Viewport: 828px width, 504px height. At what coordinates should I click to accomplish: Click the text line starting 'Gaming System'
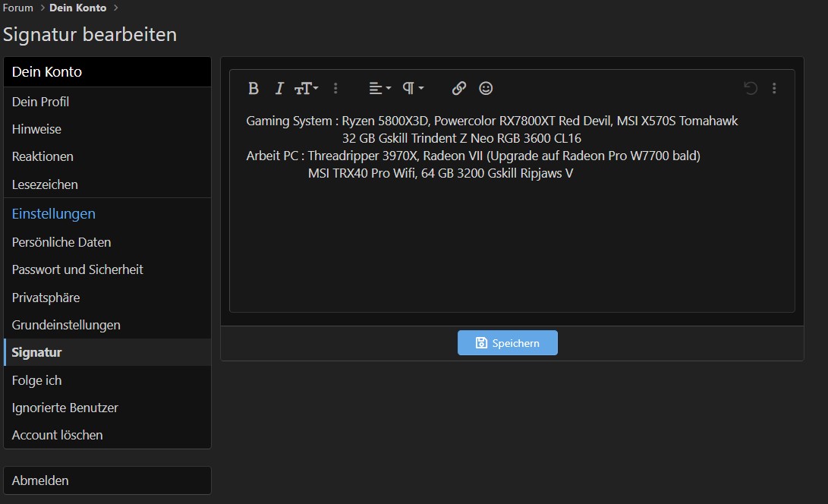click(492, 121)
